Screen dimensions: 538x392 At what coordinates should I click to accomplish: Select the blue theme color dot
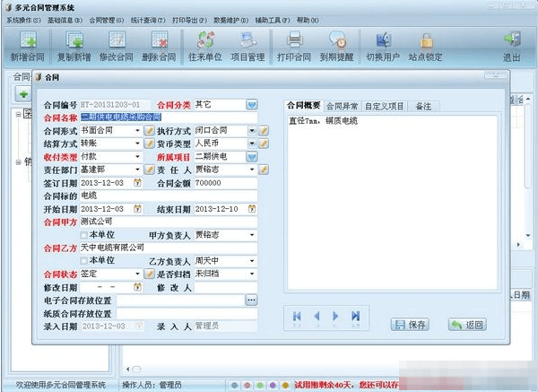tap(234, 386)
